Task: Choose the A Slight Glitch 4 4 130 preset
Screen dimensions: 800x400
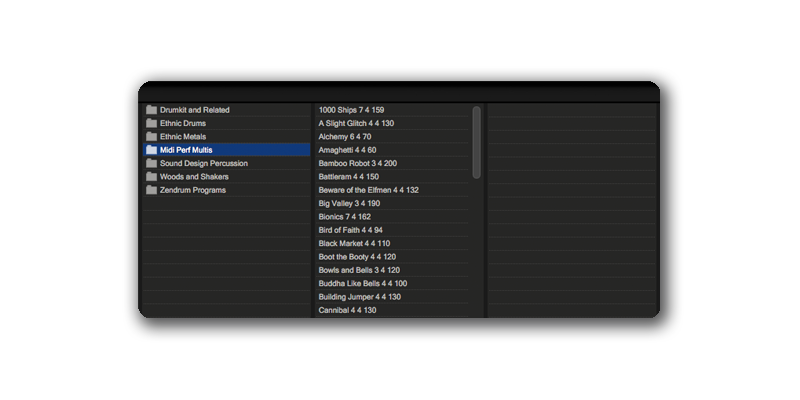Action: (356, 123)
